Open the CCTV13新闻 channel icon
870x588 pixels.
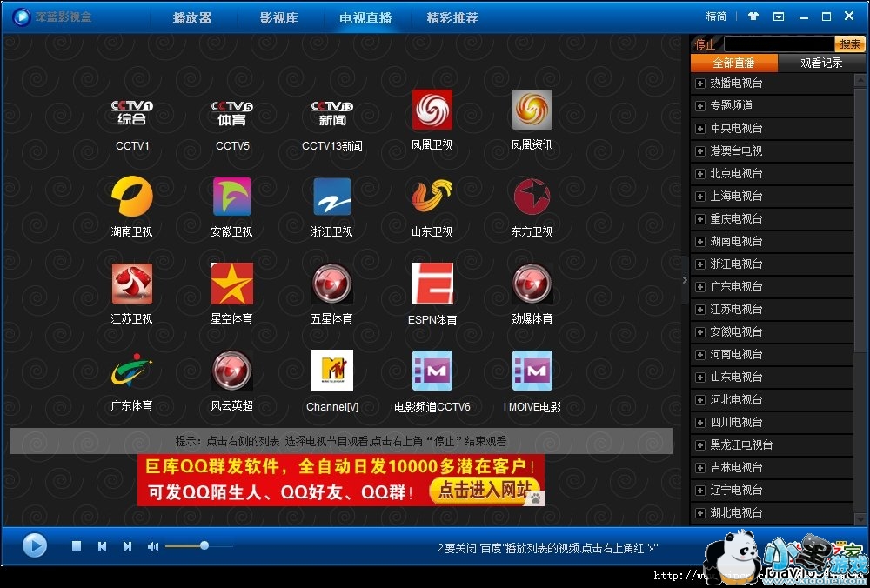tap(331, 112)
